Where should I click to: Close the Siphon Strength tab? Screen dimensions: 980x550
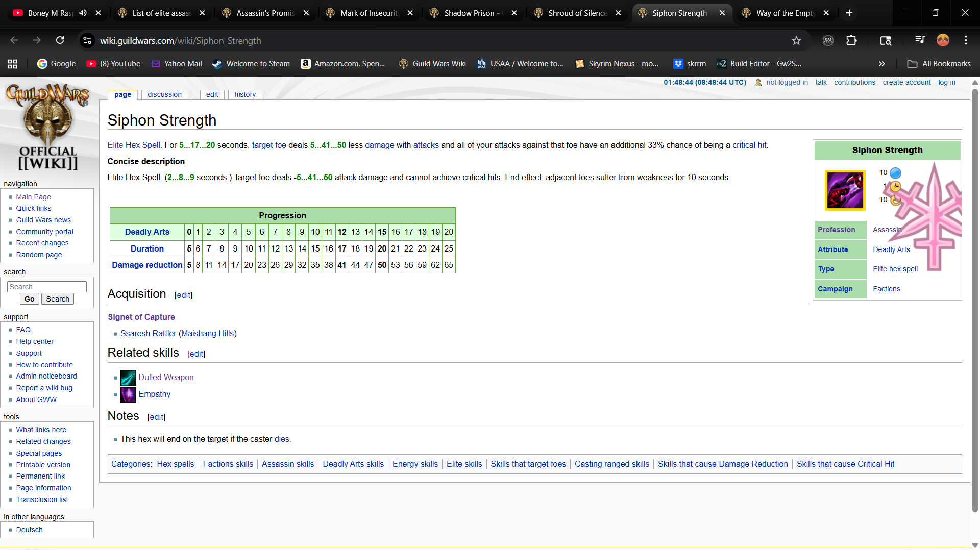coord(722,13)
